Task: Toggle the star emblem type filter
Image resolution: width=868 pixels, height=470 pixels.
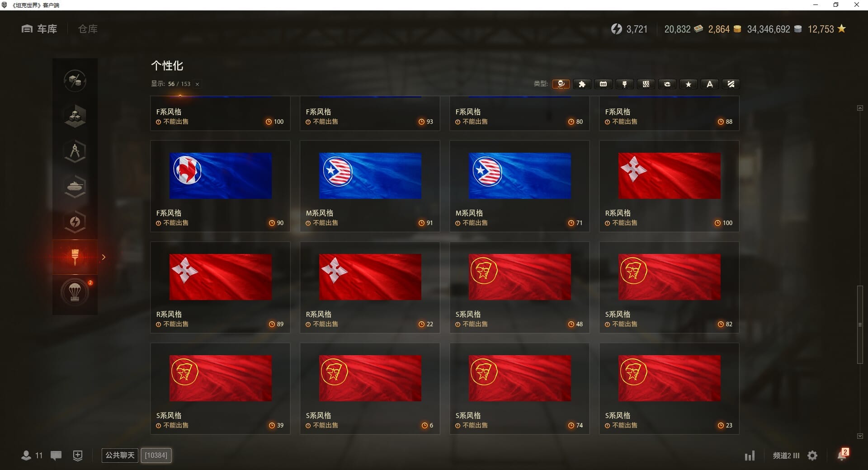Action: [x=689, y=84]
